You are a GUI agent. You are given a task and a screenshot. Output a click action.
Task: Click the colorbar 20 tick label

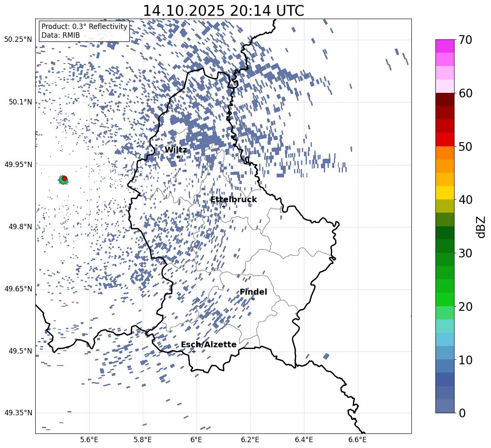coord(465,306)
